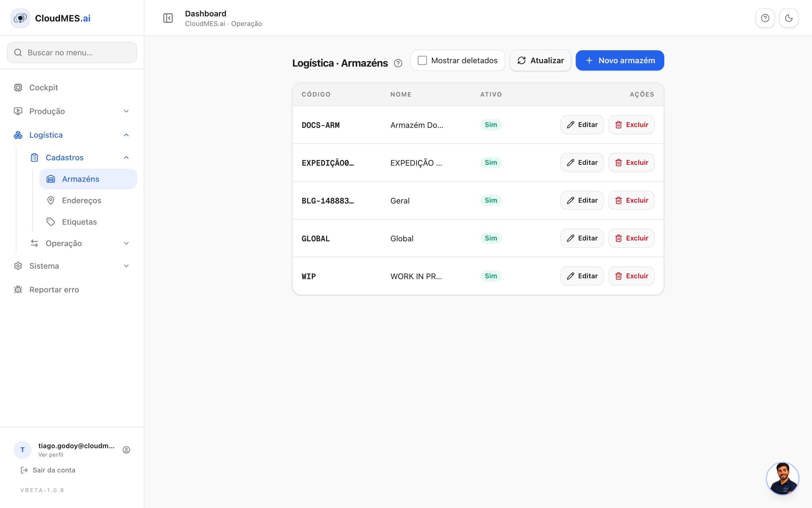812x508 pixels.
Task: Click the Dashboard title in the header
Action: click(206, 14)
